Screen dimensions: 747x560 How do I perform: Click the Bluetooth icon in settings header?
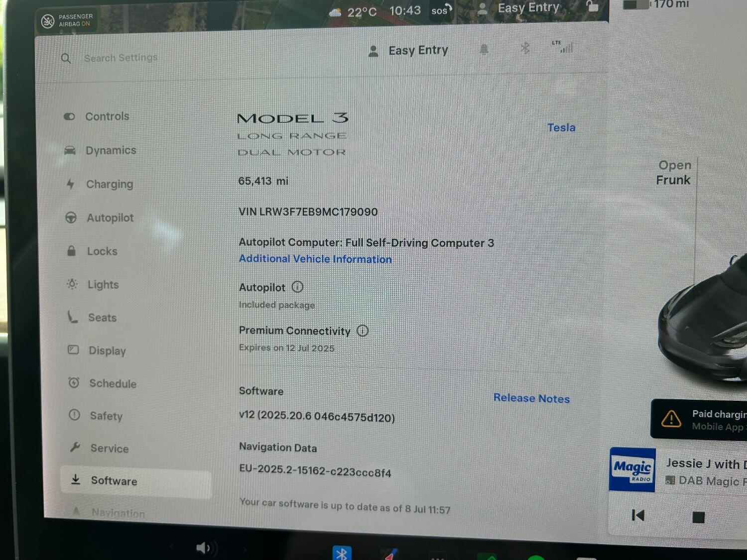[x=525, y=48]
